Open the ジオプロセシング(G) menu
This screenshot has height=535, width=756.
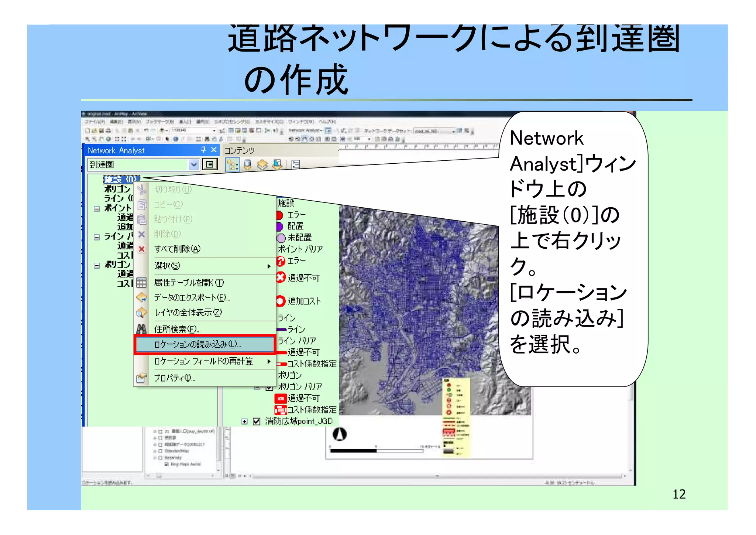pyautogui.click(x=232, y=122)
